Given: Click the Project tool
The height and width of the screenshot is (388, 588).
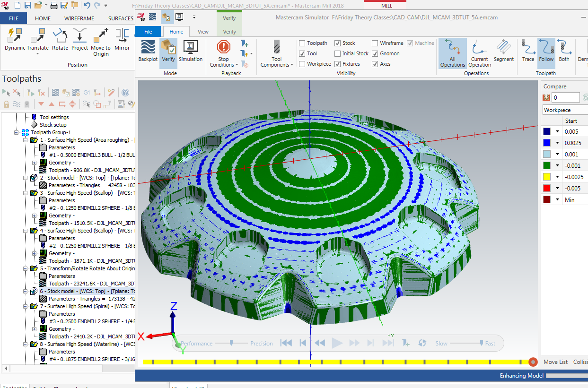Looking at the screenshot, I should (x=79, y=40).
